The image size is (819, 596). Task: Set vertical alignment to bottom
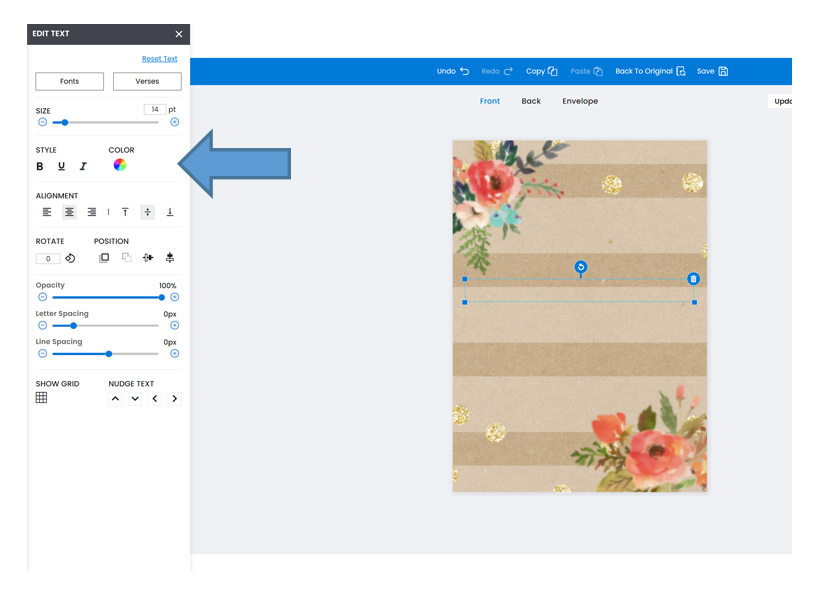(168, 210)
